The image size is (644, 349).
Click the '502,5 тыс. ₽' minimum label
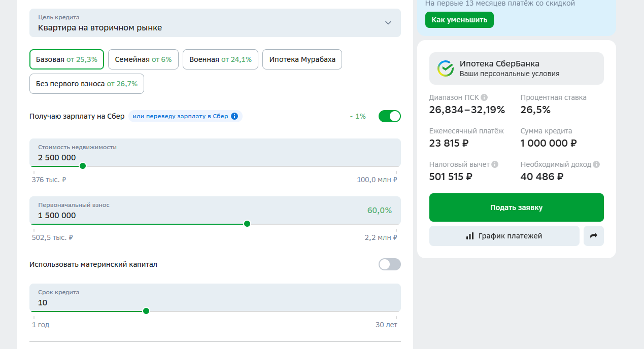[53, 237]
